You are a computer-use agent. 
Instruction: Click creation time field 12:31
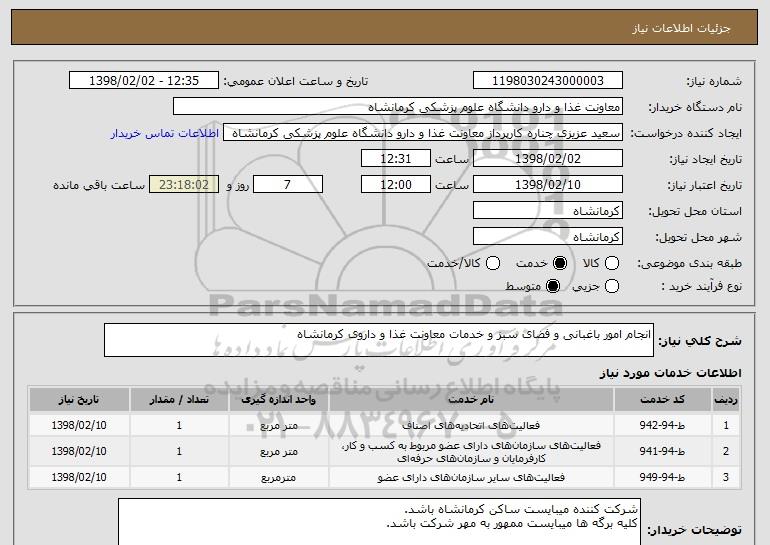point(396,159)
